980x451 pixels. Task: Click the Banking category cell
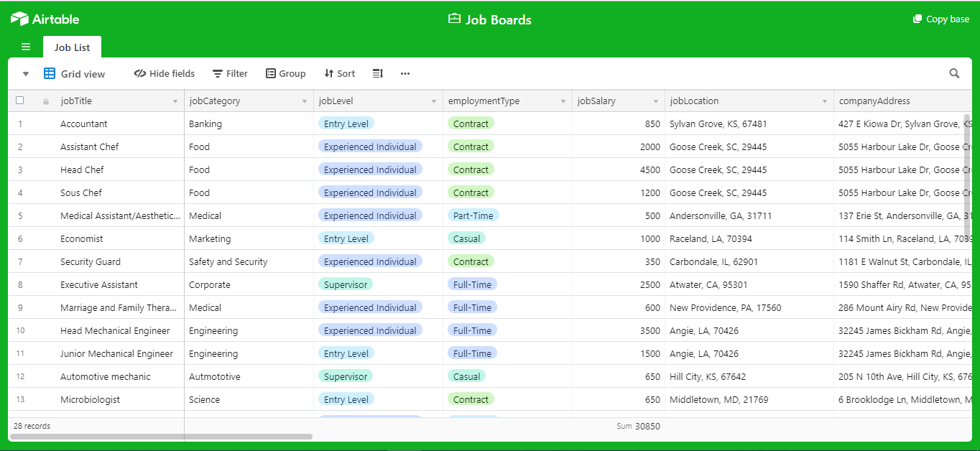pos(249,124)
